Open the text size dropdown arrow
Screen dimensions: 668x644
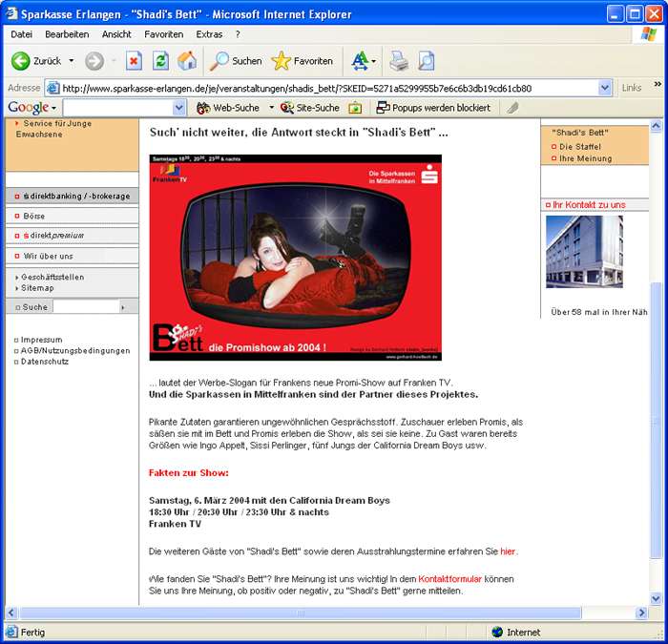point(374,61)
